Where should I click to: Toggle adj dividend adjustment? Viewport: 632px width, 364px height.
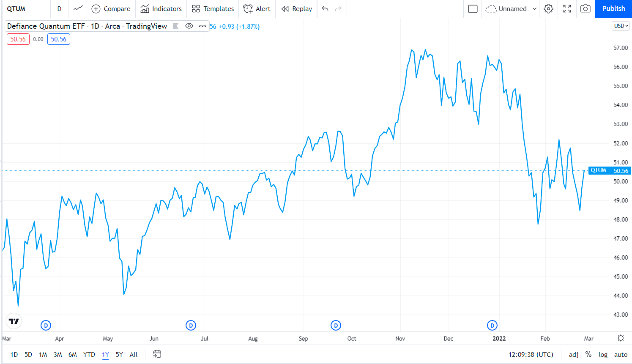tap(574, 354)
